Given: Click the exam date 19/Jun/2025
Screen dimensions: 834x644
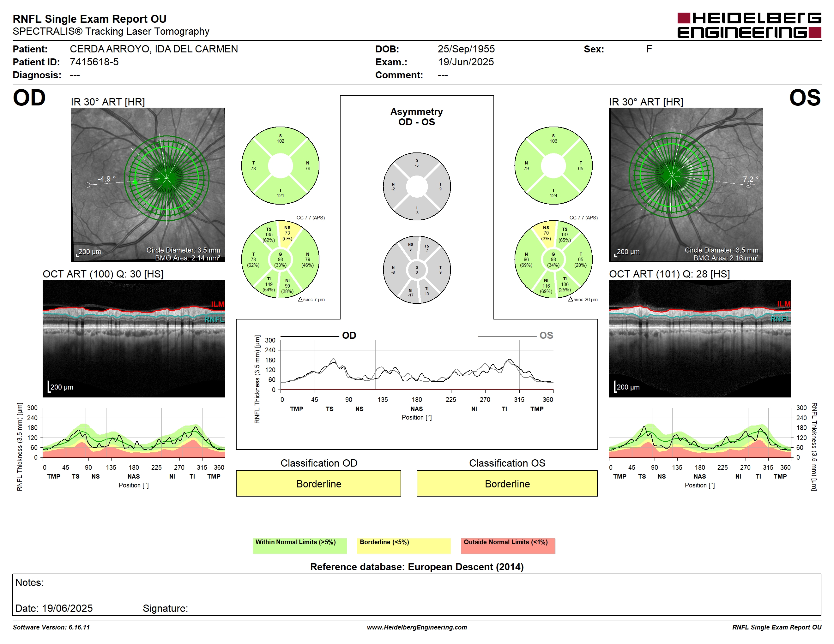Looking at the screenshot, I should click(x=466, y=62).
